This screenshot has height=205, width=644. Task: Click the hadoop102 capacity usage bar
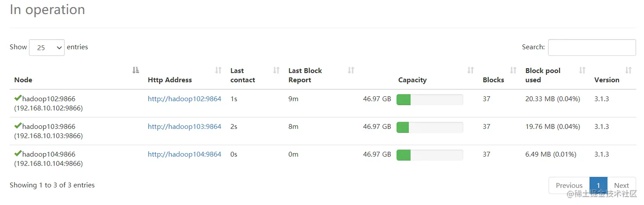point(429,99)
